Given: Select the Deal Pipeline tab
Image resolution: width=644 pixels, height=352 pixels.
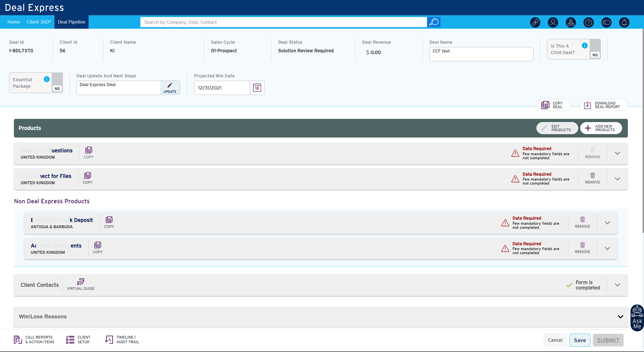Looking at the screenshot, I should pyautogui.click(x=71, y=22).
